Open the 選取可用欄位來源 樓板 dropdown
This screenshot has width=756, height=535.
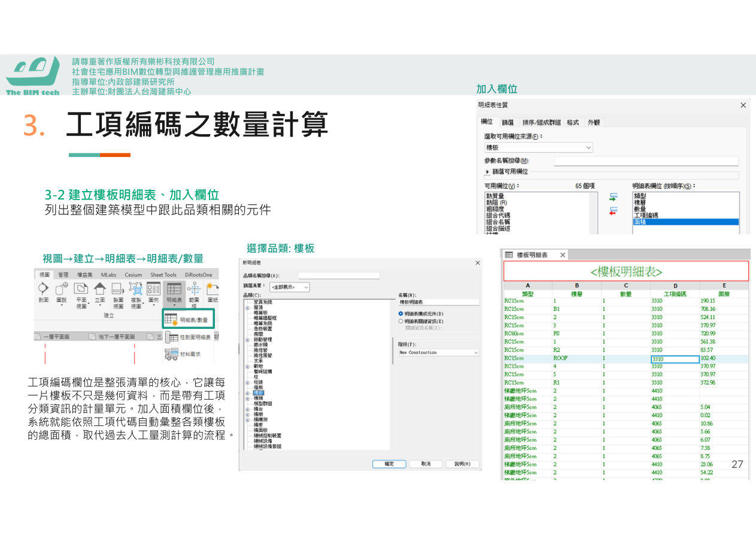coord(538,147)
